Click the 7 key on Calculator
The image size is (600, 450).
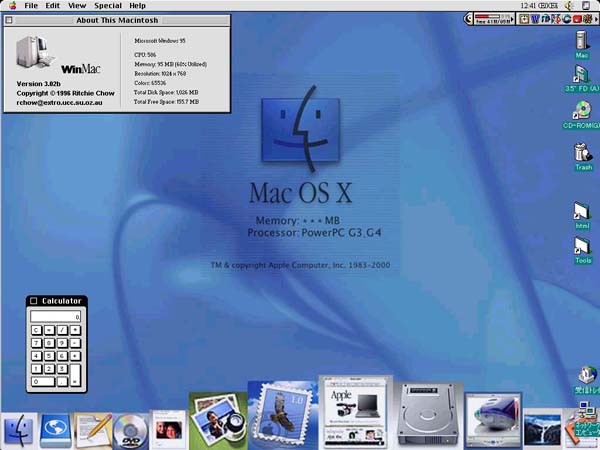36,343
